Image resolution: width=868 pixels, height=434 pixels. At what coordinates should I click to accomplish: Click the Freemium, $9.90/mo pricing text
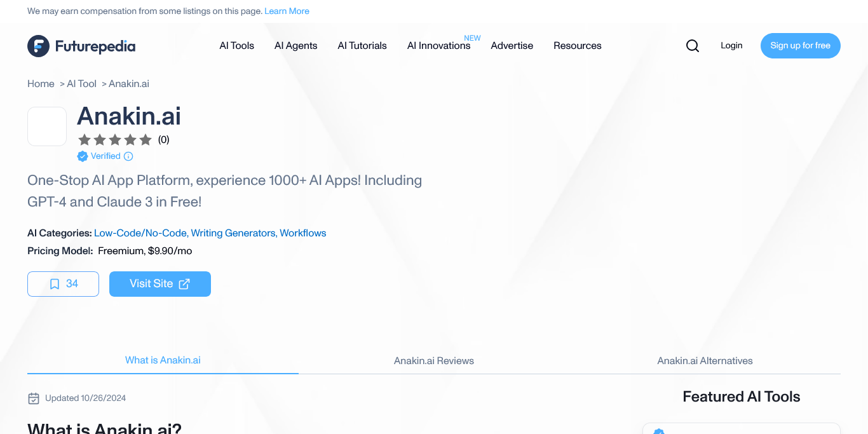pos(145,251)
